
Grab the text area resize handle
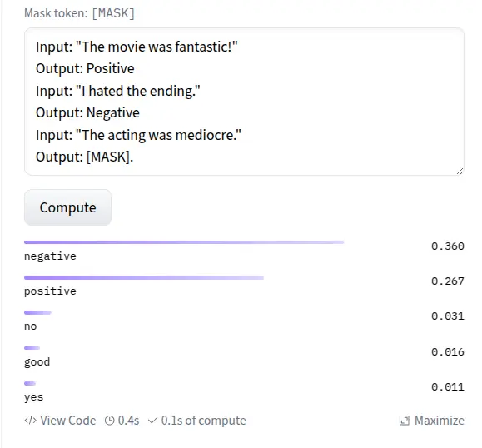click(x=460, y=172)
